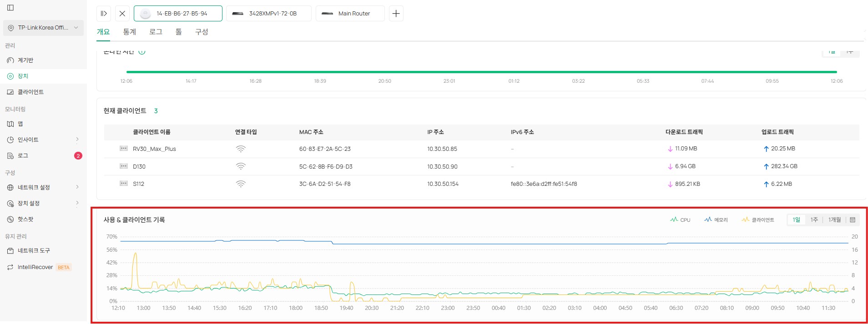Toggle the 메모리 series in chart legend

pos(716,220)
